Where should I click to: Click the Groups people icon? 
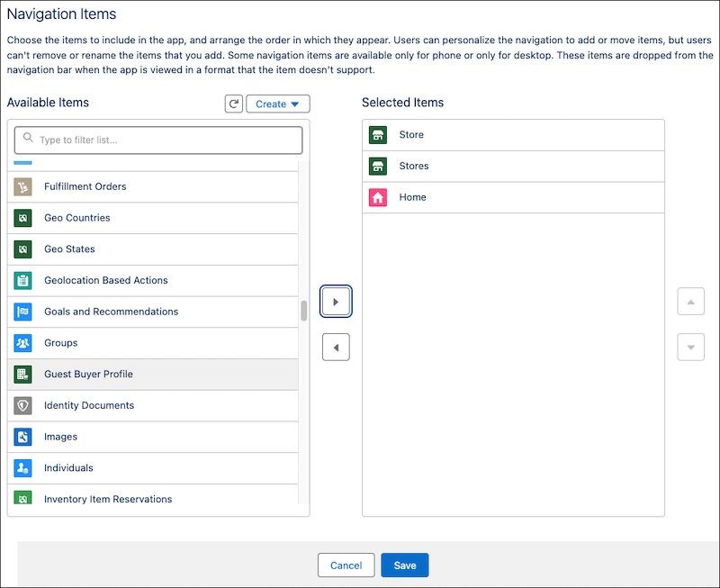(22, 343)
